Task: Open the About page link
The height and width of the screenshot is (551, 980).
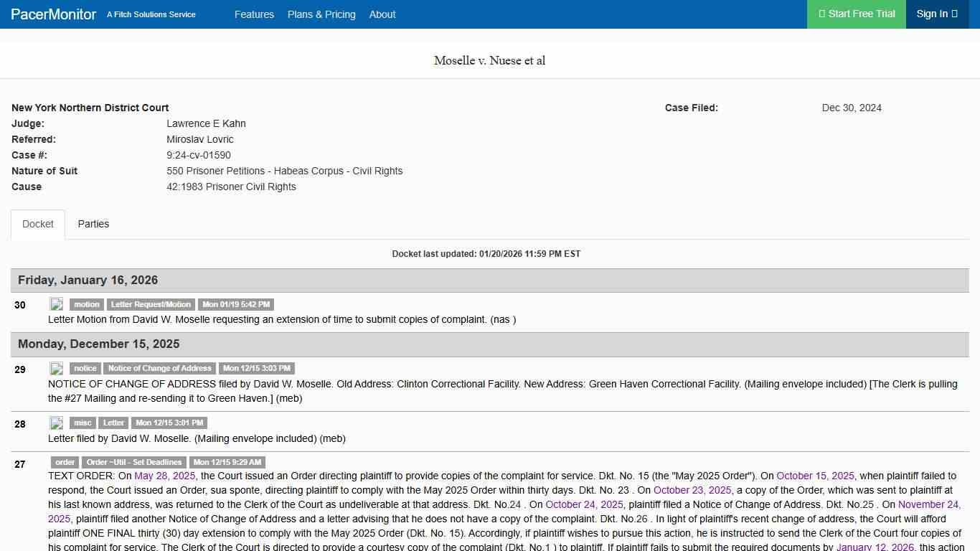Action: pos(382,14)
